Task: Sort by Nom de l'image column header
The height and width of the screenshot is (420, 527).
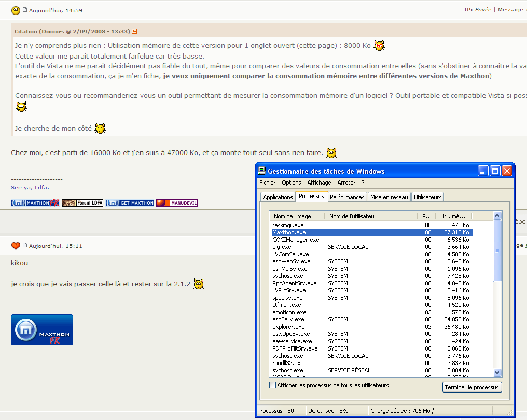Action: coord(297,216)
